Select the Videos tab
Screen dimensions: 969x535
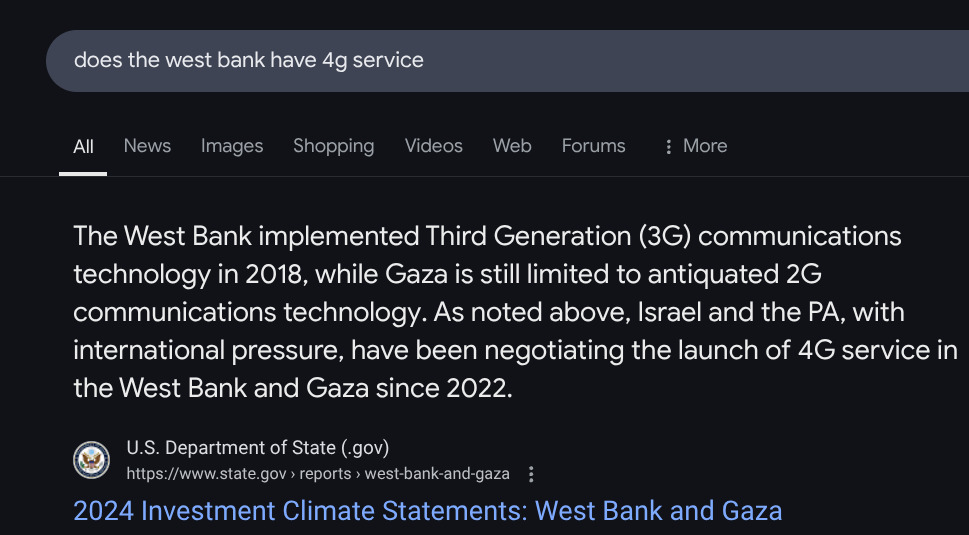433,146
